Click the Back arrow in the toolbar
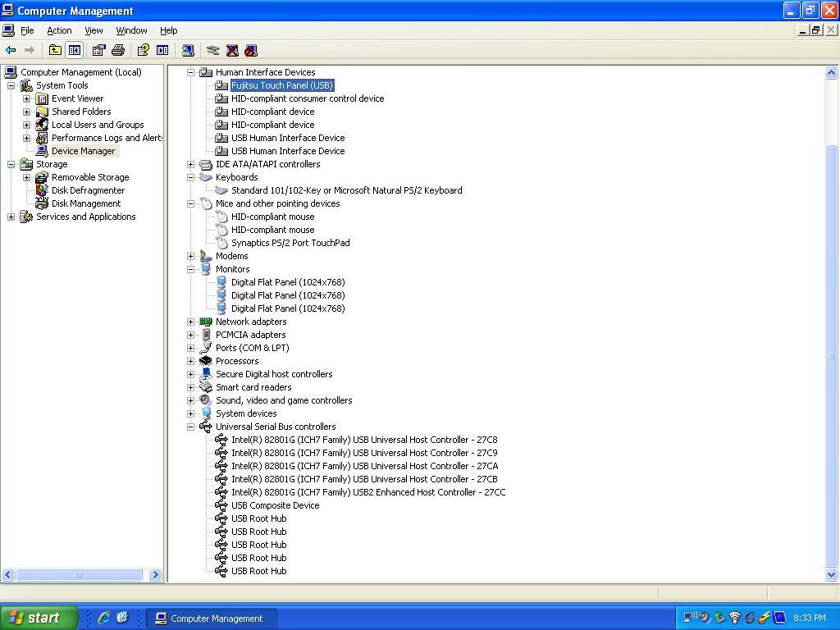Screen dimensions: 840x630 point(11,50)
